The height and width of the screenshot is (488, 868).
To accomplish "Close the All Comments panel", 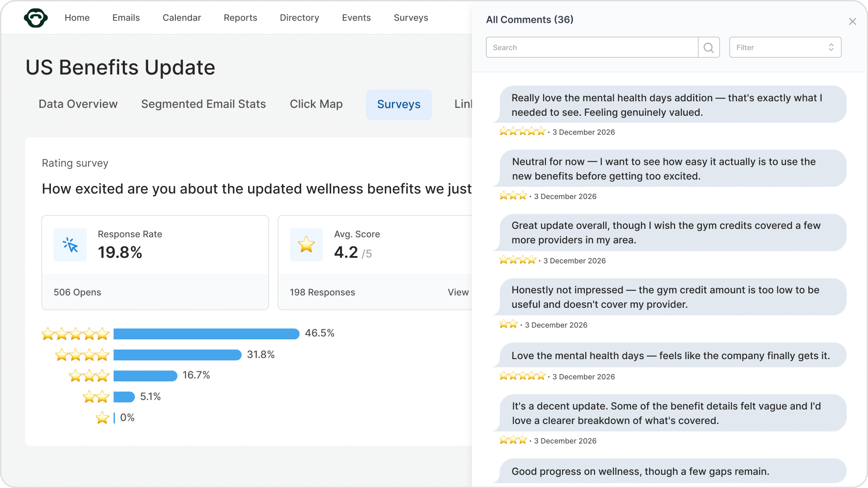I will [852, 21].
